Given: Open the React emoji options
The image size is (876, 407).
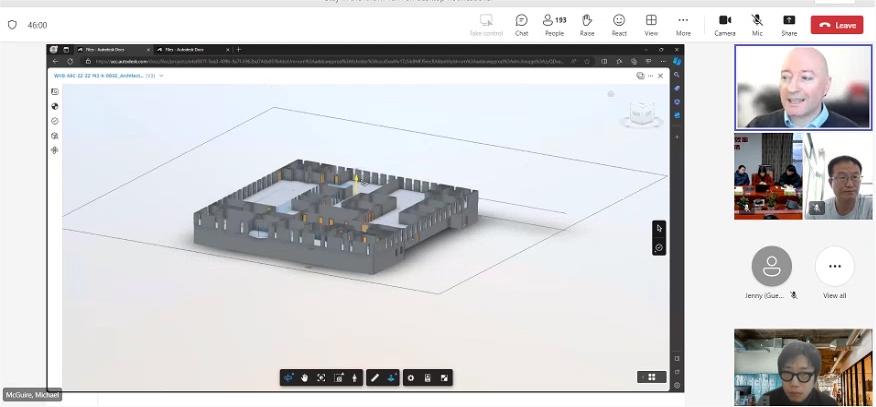Looking at the screenshot, I should (619, 24).
